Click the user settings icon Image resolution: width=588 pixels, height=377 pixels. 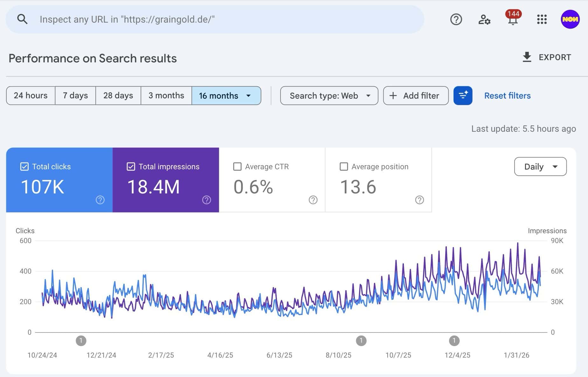(484, 19)
